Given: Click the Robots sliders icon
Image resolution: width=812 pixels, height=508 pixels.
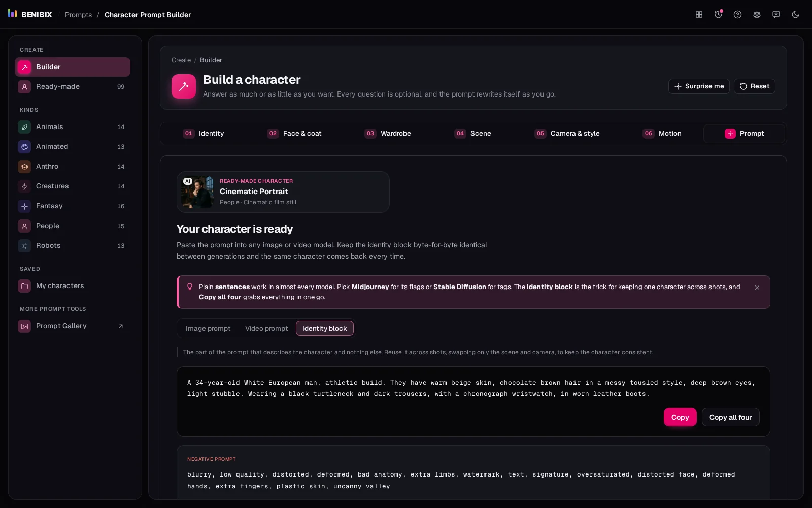Looking at the screenshot, I should [x=24, y=246].
